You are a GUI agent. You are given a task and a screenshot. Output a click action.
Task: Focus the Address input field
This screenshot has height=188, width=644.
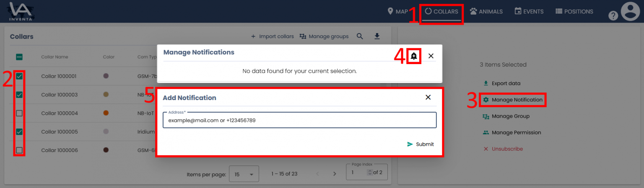coord(299,120)
